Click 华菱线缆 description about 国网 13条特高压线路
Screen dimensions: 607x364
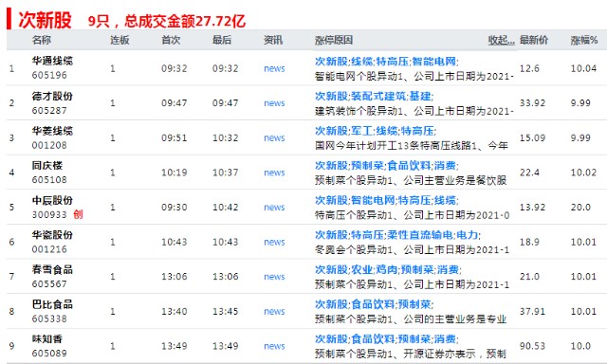click(411, 146)
